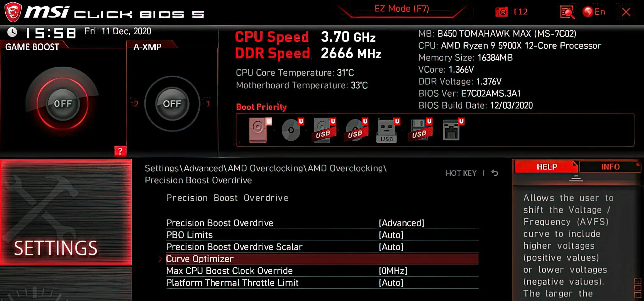Click the Platform Thermal Throttle Limit label
This screenshot has height=301, width=644.
coord(232,283)
